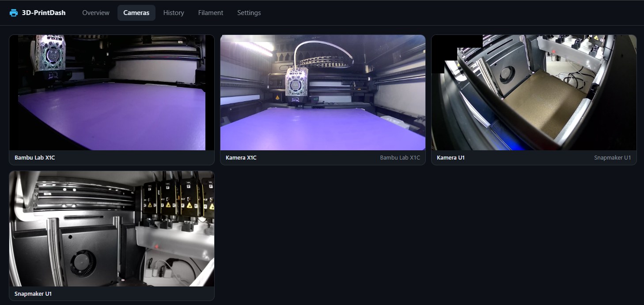Open the Snapmaker U1 camera feed
This screenshot has height=305, width=644.
pos(112,229)
